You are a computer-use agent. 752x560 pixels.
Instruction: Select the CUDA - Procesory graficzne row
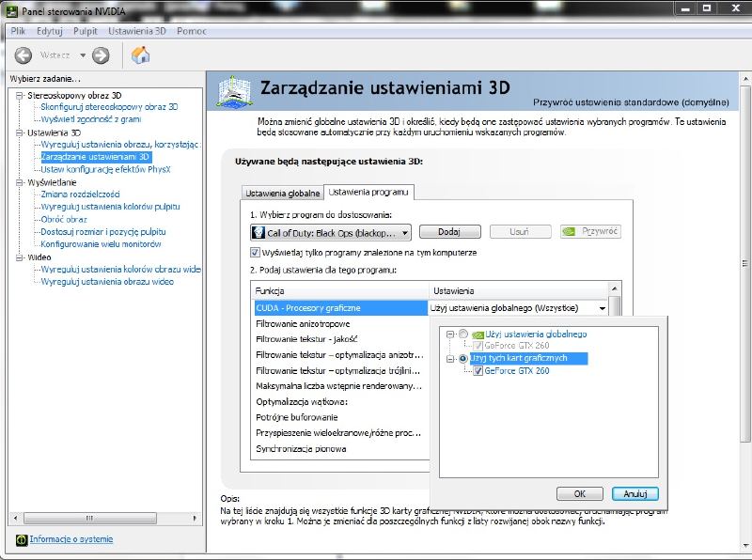pos(341,308)
